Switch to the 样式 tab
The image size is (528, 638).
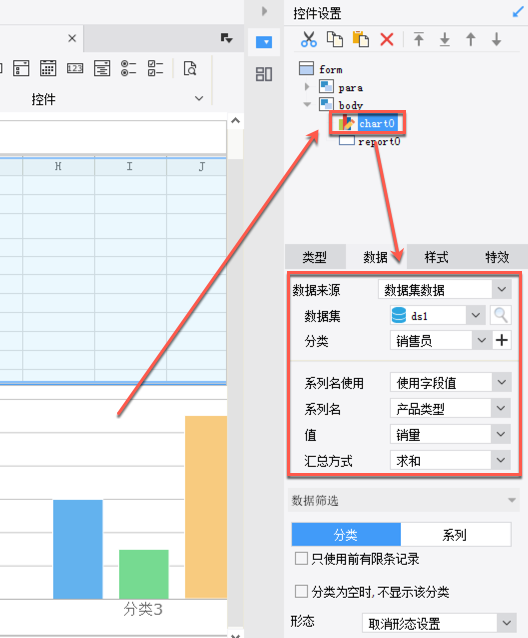point(436,257)
